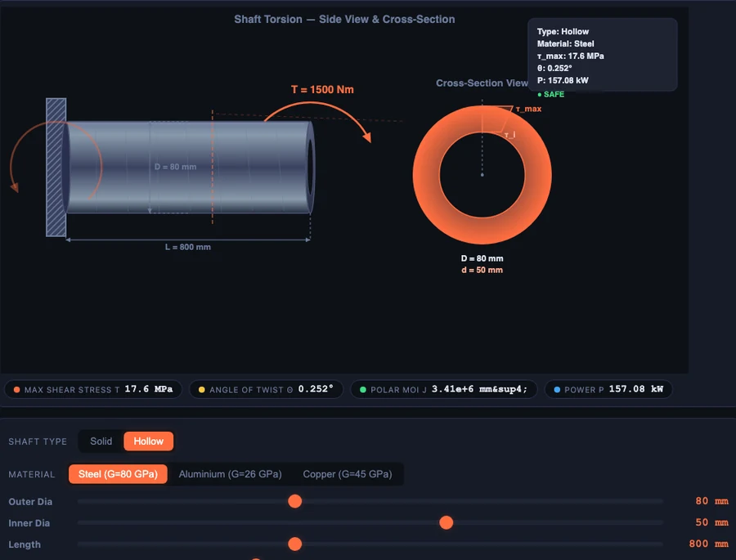The height and width of the screenshot is (560, 736).
Task: Choose Aluminium (G=26 GPa) material
Action: tap(230, 474)
